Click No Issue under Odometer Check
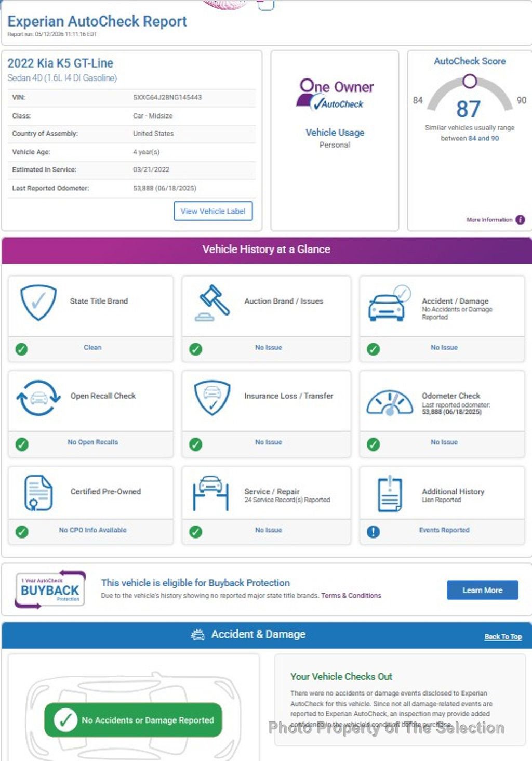Screen dimensions: 532x761 point(444,442)
